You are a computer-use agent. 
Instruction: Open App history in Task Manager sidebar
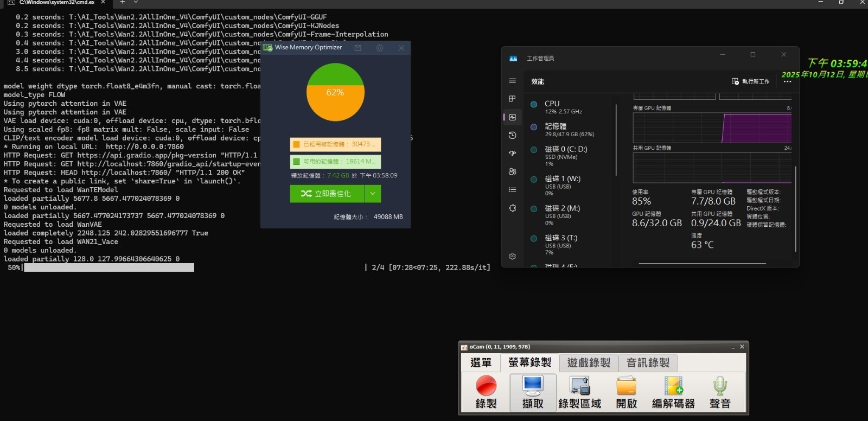[x=512, y=135]
